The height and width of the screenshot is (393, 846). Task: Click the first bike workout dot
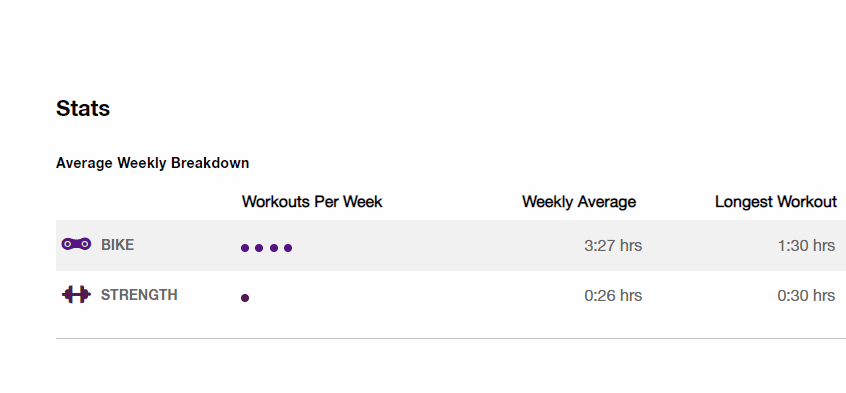[245, 248]
